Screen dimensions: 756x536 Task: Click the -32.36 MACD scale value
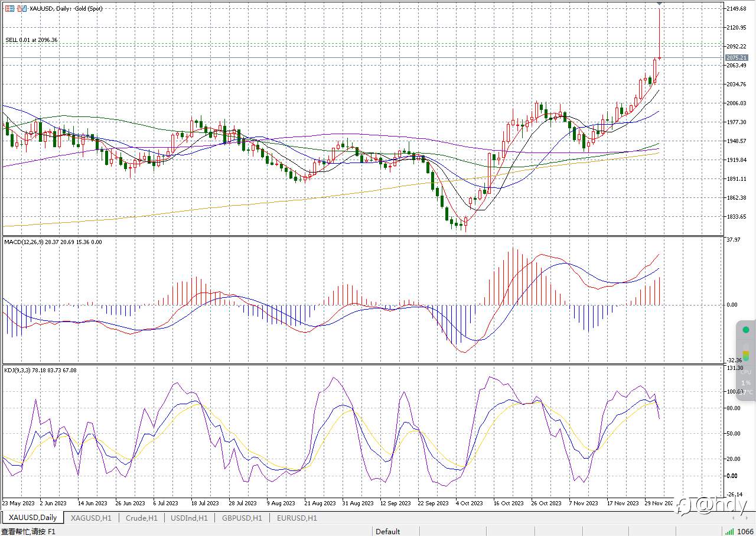[x=734, y=360]
